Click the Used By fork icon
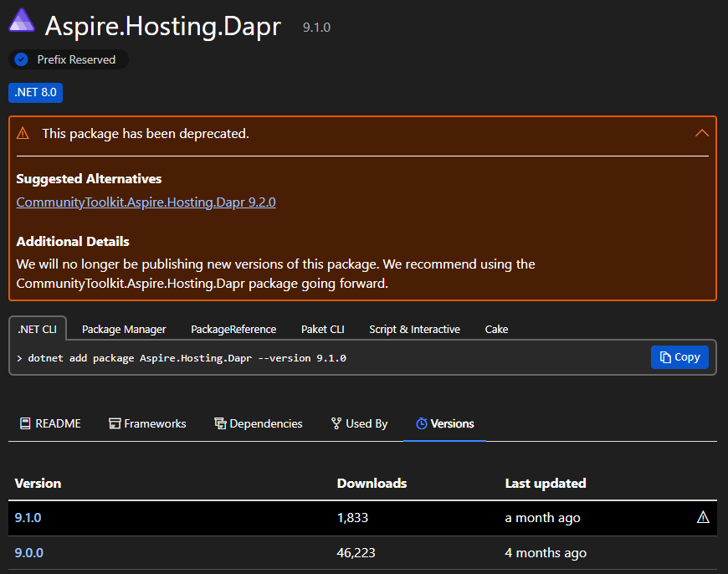The image size is (728, 574). click(336, 423)
